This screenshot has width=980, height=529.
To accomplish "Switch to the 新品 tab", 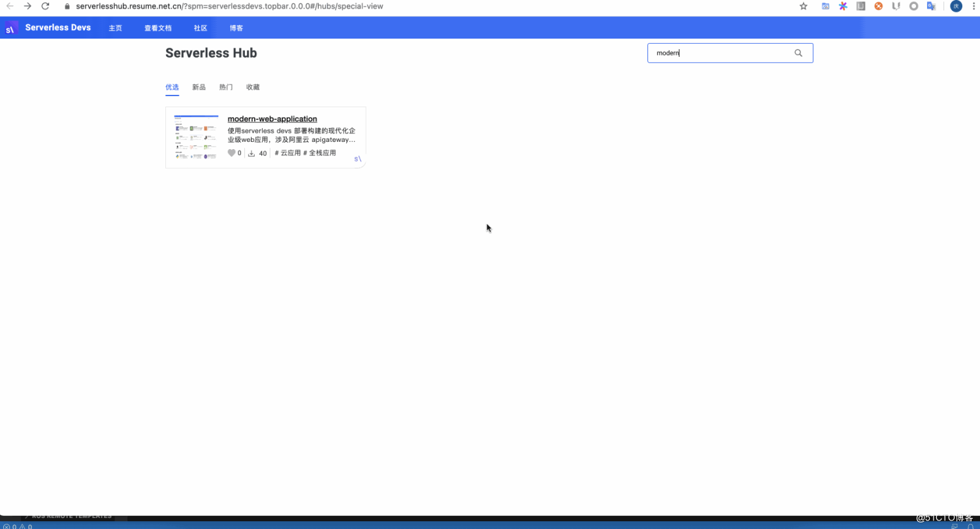I will click(199, 87).
